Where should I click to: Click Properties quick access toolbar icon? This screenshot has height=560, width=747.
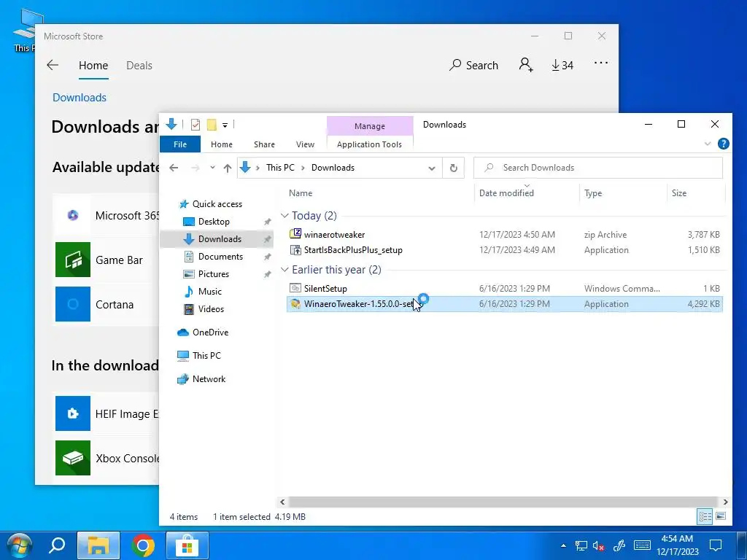196,125
